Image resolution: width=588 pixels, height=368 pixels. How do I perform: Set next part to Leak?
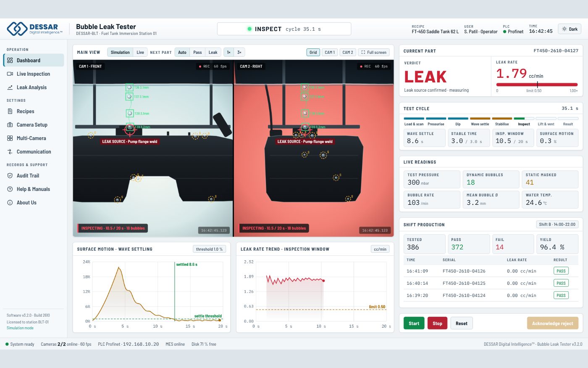coord(213,52)
